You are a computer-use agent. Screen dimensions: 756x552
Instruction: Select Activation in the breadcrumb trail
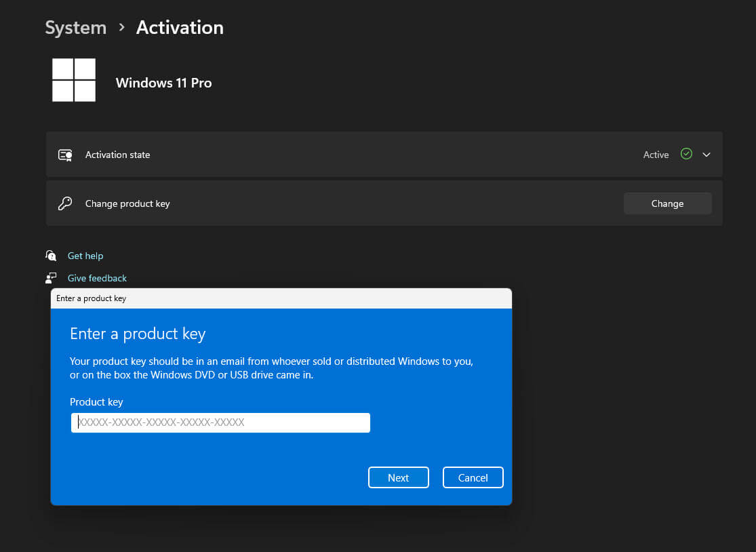179,28
